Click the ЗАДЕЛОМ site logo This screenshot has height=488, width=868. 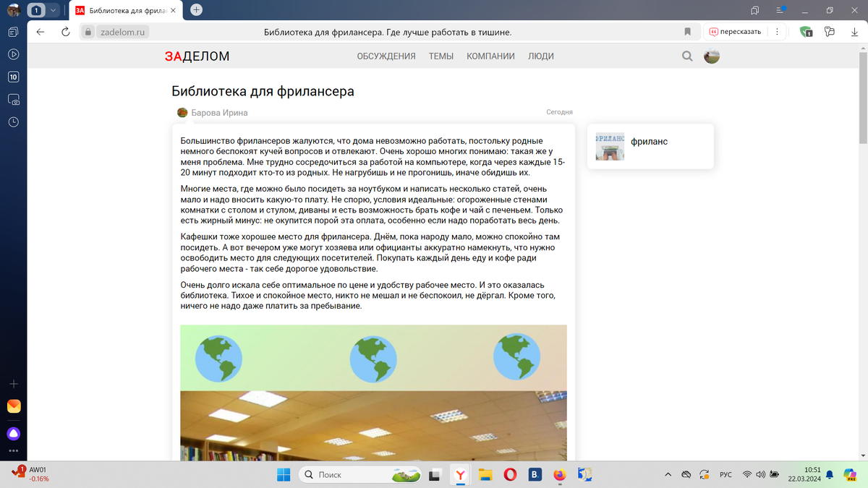coord(197,56)
